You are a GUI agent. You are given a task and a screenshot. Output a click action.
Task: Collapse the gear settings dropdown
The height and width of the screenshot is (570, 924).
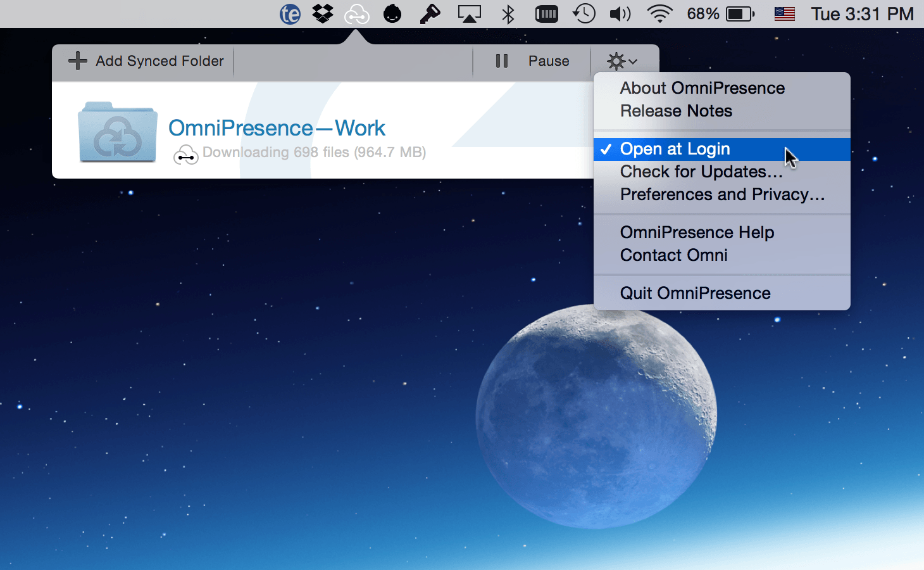point(622,61)
